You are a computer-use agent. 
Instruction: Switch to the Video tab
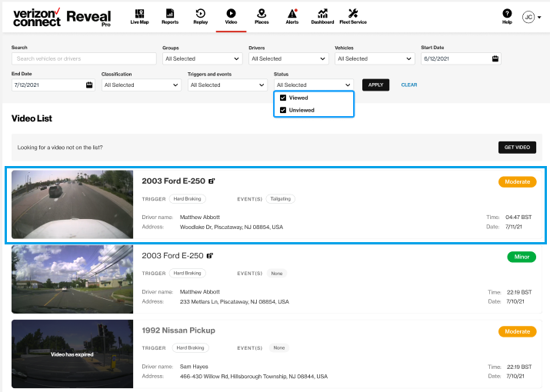(x=231, y=16)
